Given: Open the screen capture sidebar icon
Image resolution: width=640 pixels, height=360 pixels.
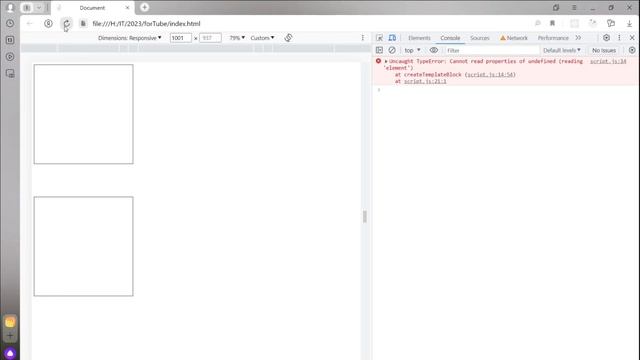Looking at the screenshot, I should tap(10, 73).
